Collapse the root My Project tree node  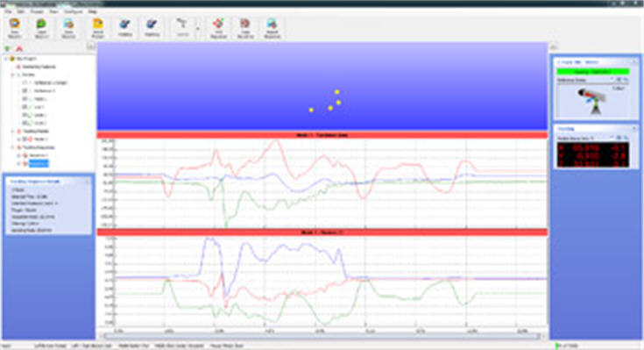coord(6,59)
